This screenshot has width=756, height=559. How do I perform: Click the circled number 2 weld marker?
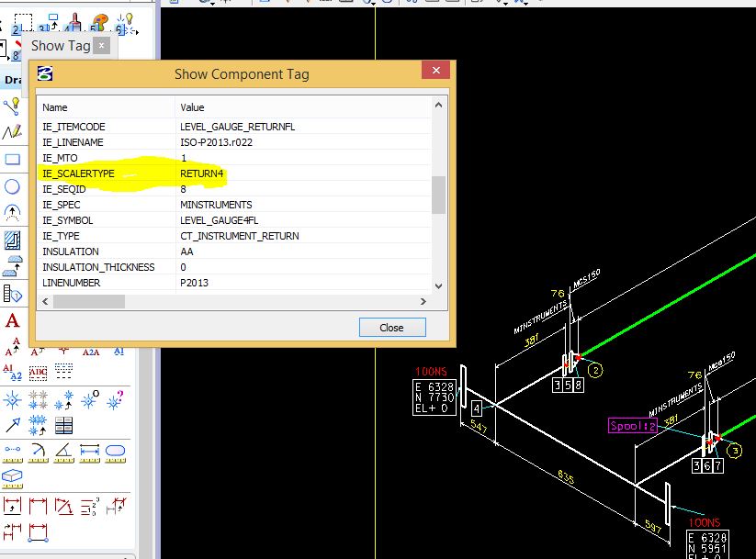click(595, 370)
